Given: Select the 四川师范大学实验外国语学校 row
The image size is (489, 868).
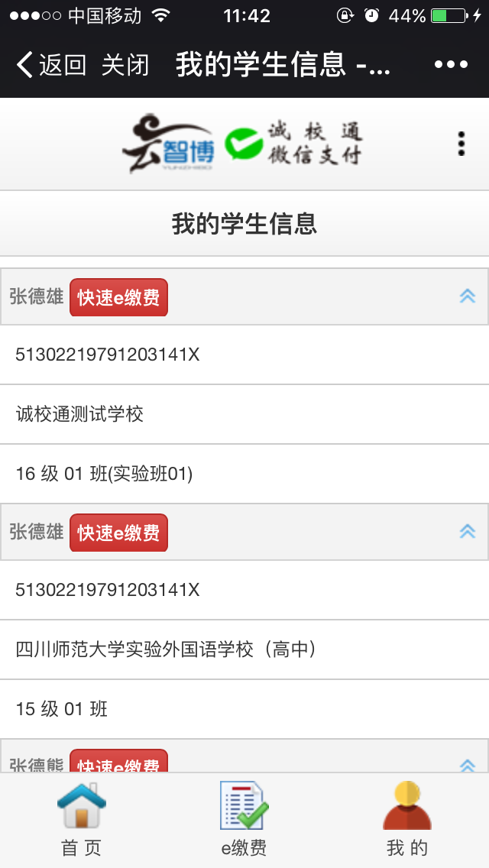Looking at the screenshot, I should (244, 649).
